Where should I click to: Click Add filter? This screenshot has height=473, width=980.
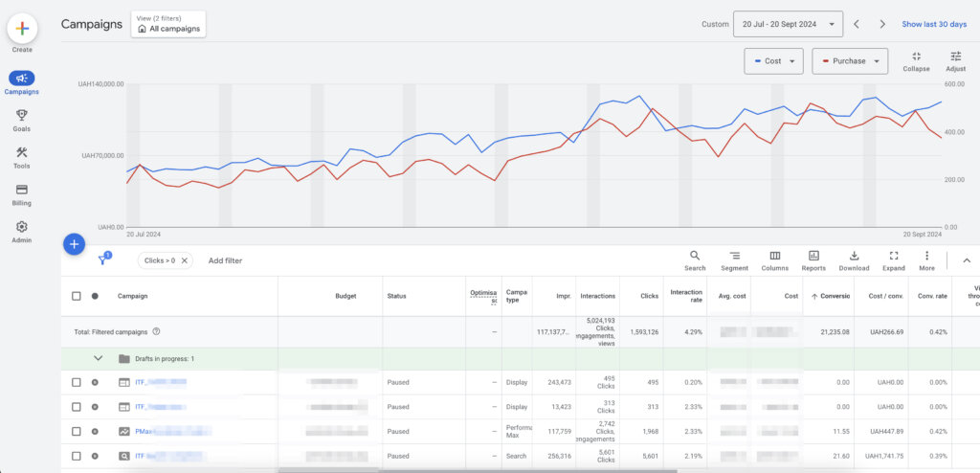click(225, 260)
